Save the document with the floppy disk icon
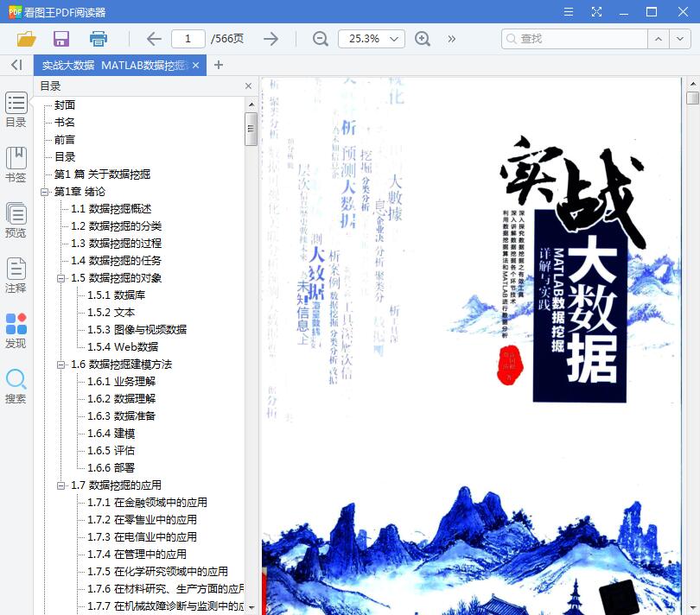This screenshot has height=615, width=700. tap(61, 39)
